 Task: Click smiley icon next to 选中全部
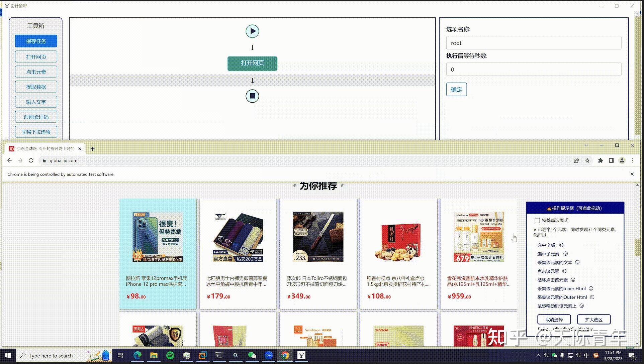561,245
